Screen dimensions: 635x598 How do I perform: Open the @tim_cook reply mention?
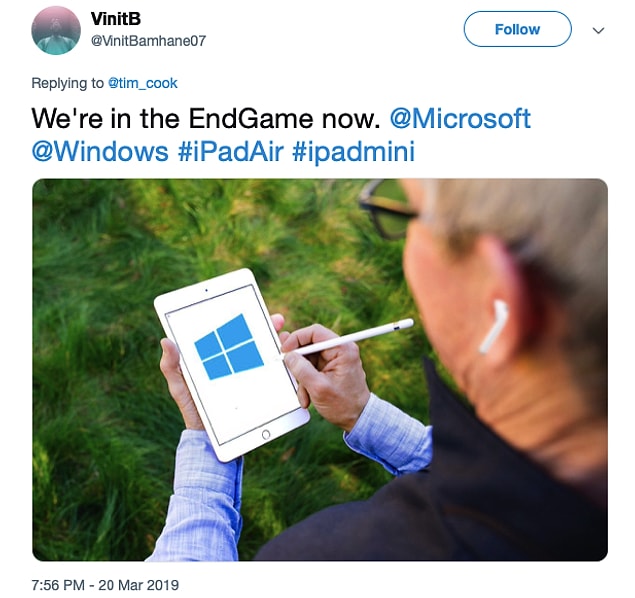pos(143,83)
